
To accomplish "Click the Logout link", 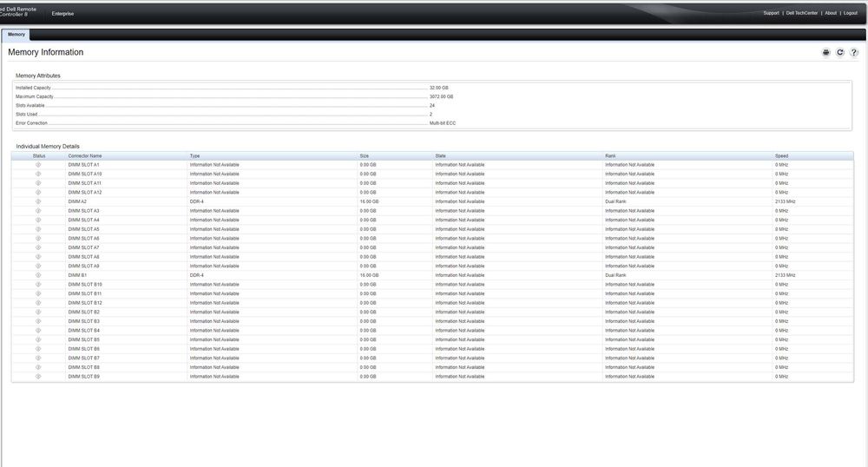I will [x=851, y=13].
